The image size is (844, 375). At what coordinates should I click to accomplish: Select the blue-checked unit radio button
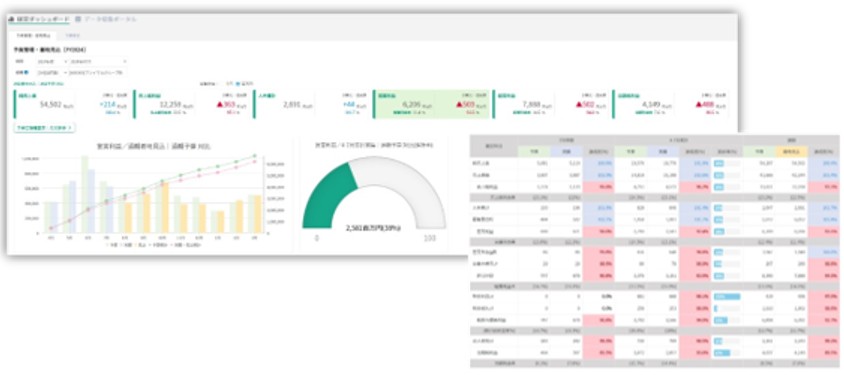pyautogui.click(x=238, y=84)
